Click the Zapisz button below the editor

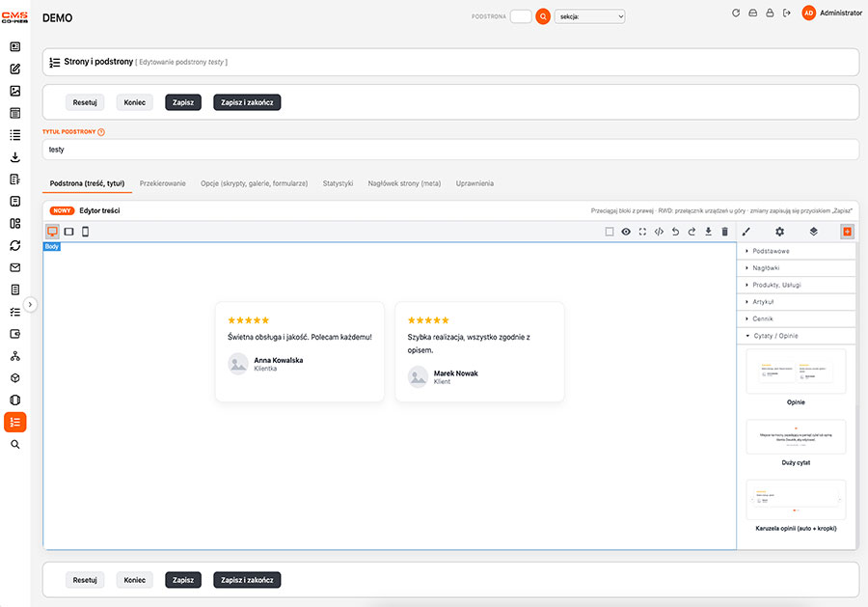pyautogui.click(x=183, y=580)
